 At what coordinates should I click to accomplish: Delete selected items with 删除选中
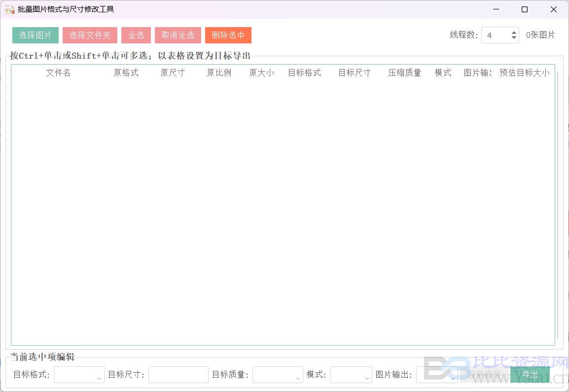228,35
